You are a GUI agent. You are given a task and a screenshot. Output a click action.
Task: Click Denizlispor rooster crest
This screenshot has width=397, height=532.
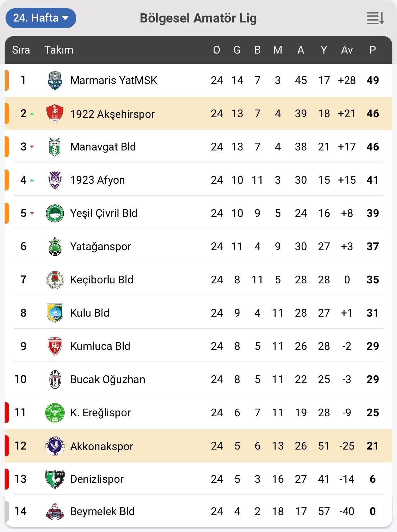[x=55, y=479]
